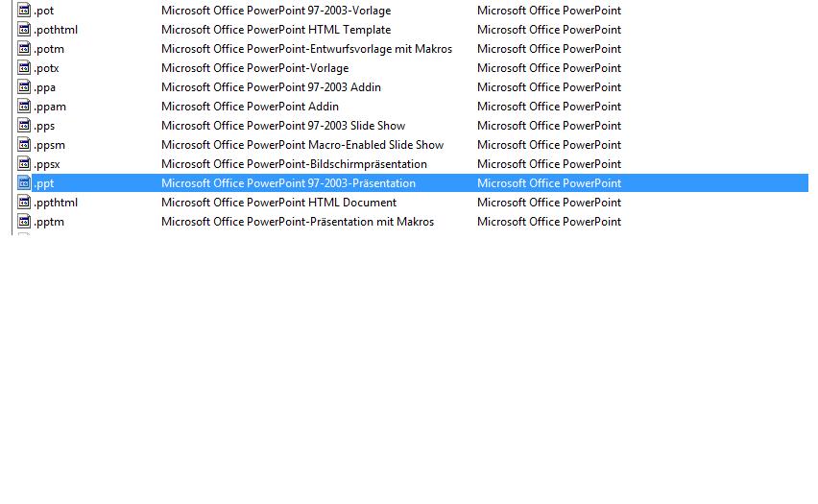Image resolution: width=818 pixels, height=504 pixels.
Task: Click the highlighted .ppt file icon
Action: click(24, 182)
